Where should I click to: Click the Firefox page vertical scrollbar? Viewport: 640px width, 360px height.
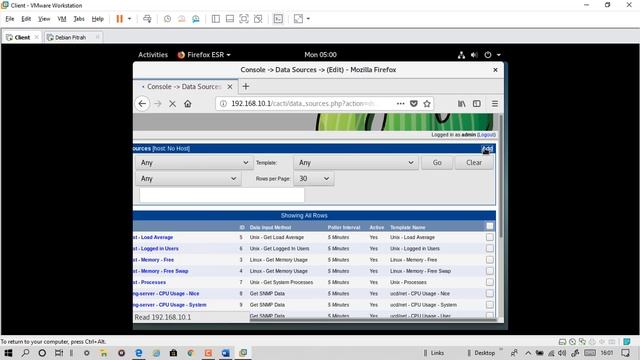coord(500,176)
